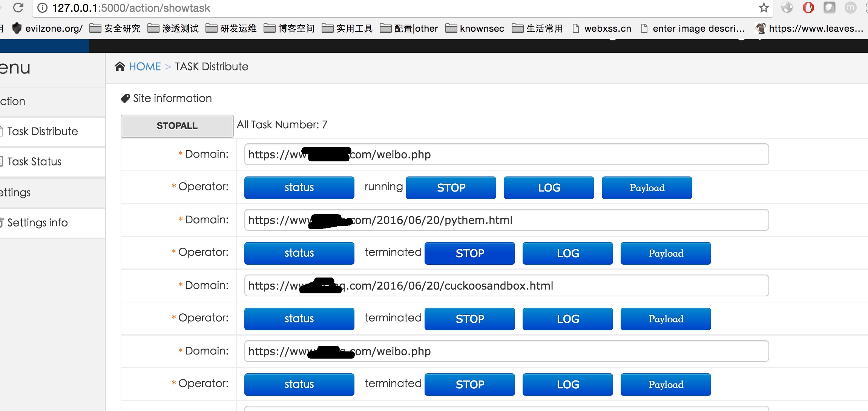Click the globe extension icon
Viewport: 868px width, 411px height.
click(x=787, y=8)
